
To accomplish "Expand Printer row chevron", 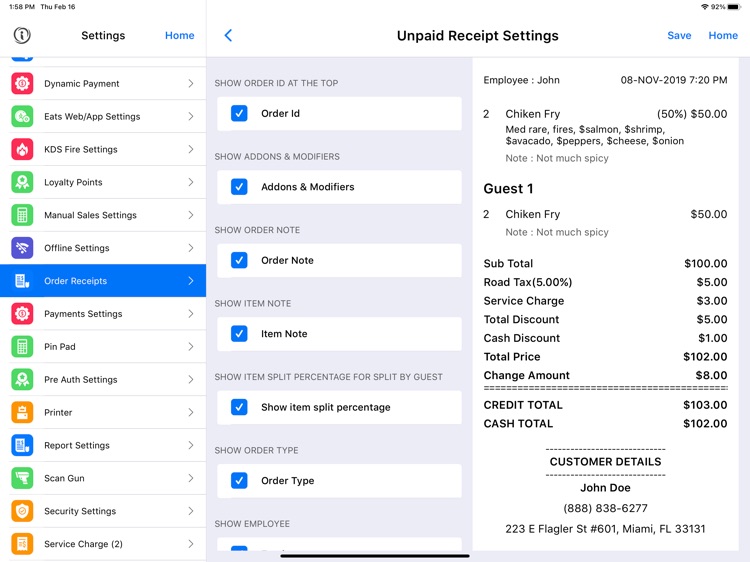I will click(x=191, y=412).
